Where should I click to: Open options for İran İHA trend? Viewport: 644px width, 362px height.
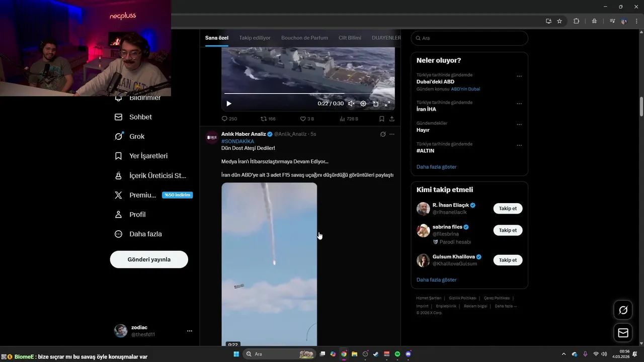pos(519,104)
